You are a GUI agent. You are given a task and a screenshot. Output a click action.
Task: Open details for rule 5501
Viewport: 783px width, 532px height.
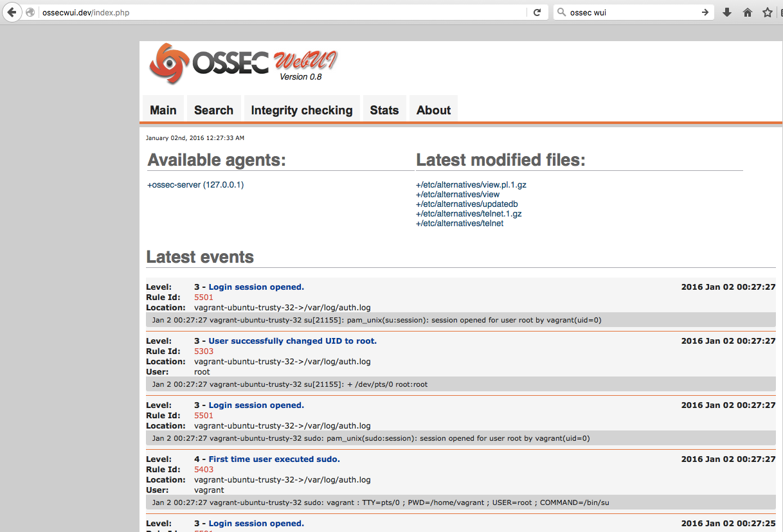click(x=203, y=297)
